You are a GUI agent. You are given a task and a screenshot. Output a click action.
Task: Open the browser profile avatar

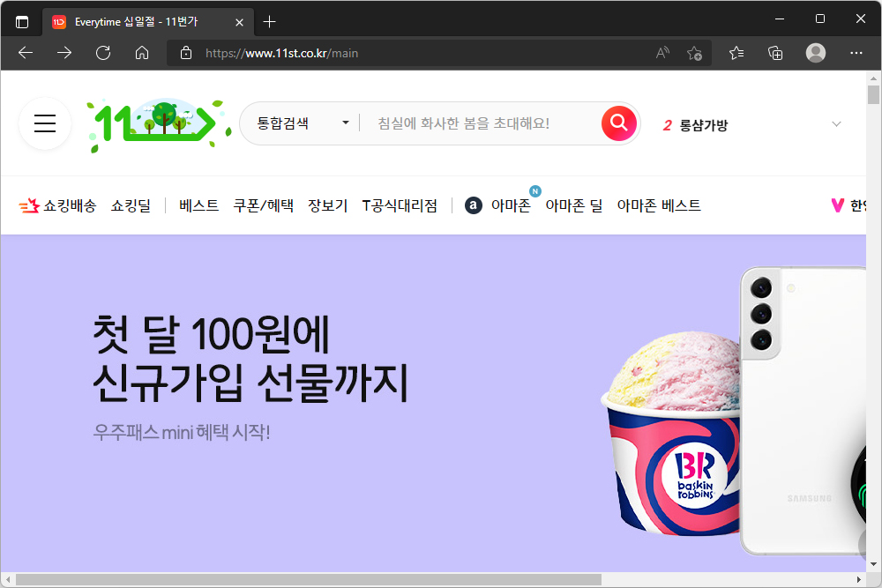click(x=816, y=53)
